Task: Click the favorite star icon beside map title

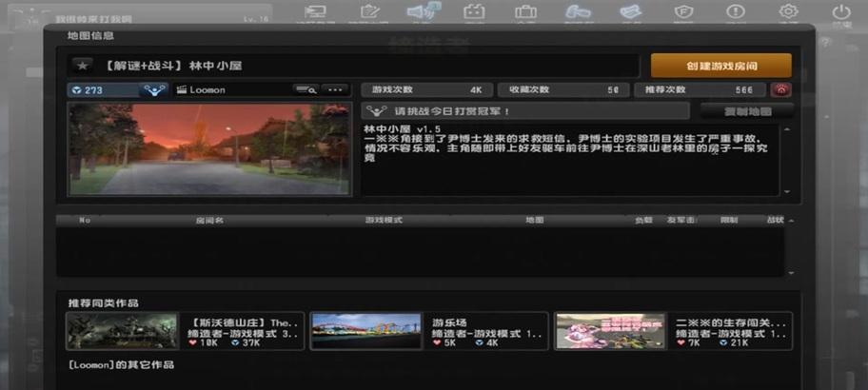Action: pos(83,66)
